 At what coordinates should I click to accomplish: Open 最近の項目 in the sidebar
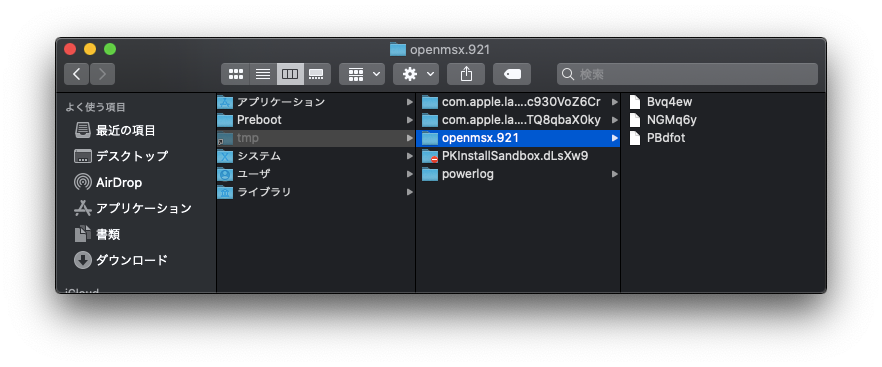point(125,131)
